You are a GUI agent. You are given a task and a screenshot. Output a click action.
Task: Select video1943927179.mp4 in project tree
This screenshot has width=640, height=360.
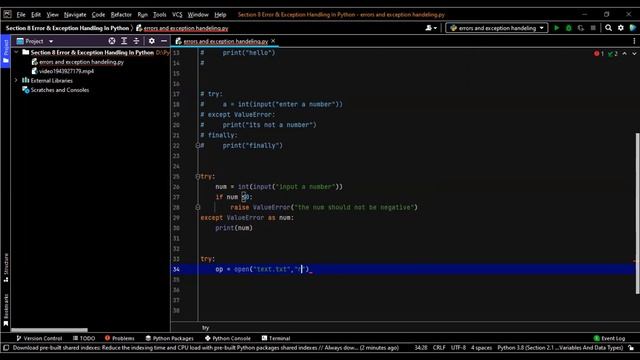67,71
